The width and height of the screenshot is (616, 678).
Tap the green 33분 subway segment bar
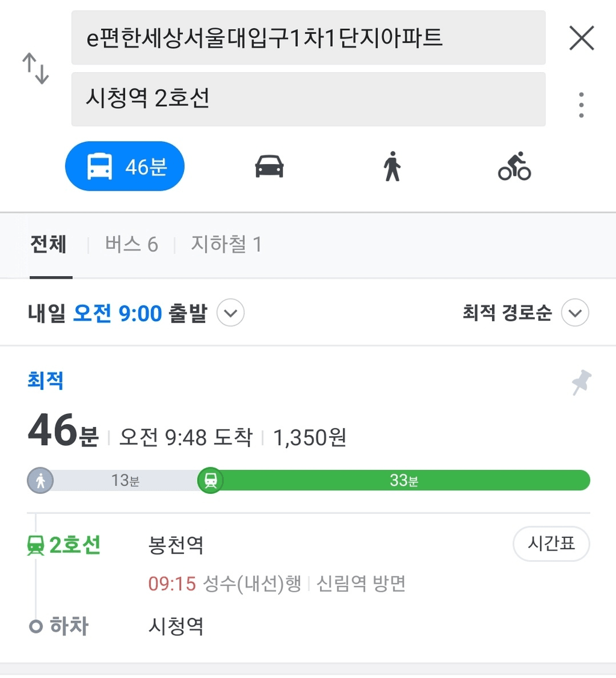404,481
